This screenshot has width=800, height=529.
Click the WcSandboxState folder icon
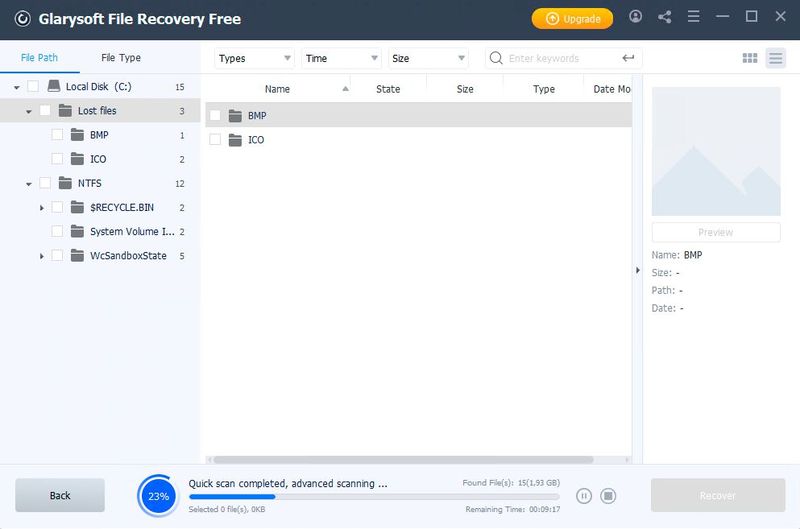(77, 255)
